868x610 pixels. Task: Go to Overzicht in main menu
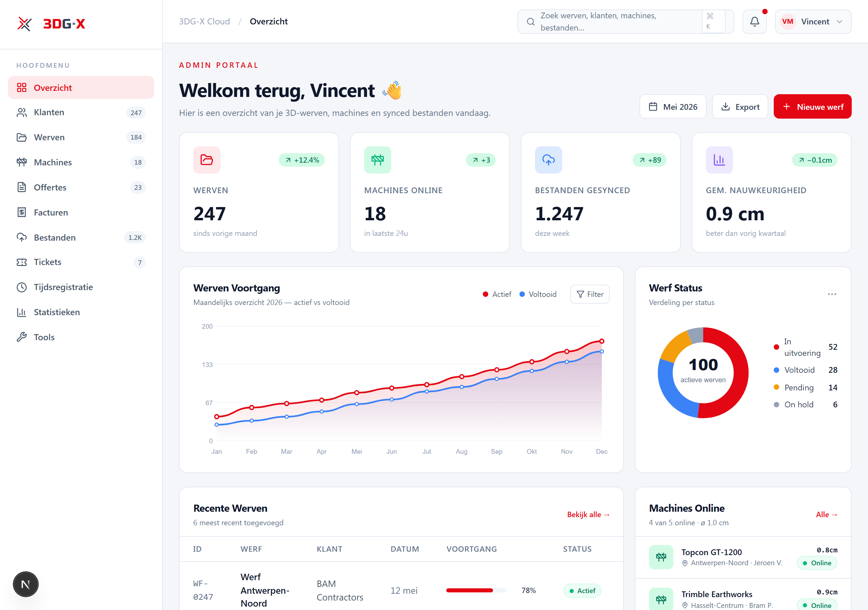(81, 88)
